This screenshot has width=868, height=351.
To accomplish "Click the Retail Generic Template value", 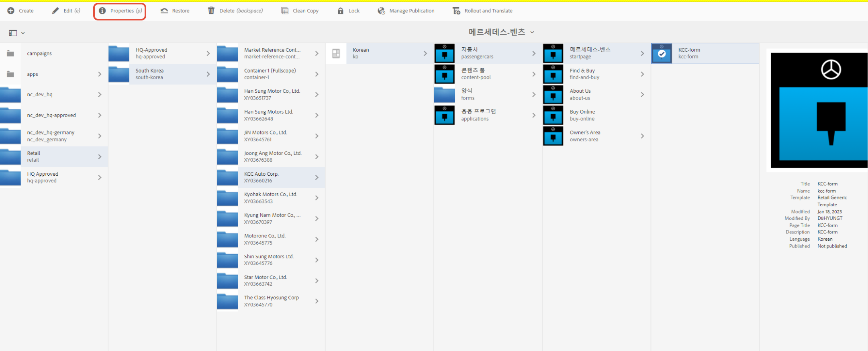I will 832,201.
